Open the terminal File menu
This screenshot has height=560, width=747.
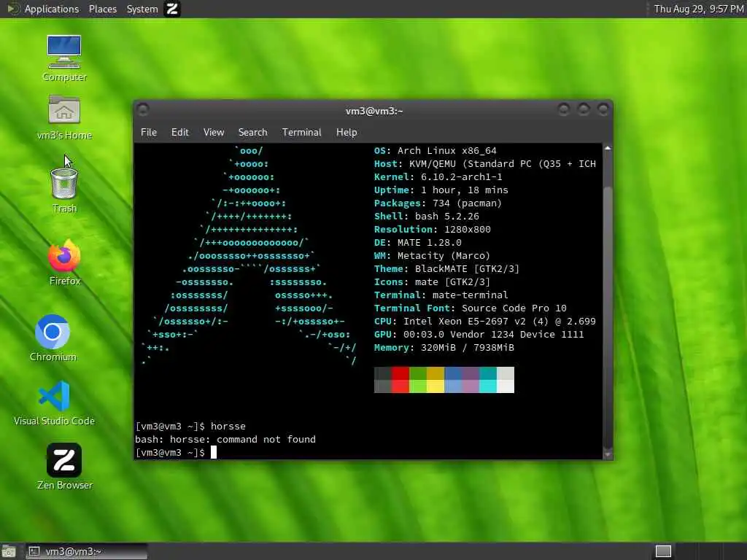point(149,133)
